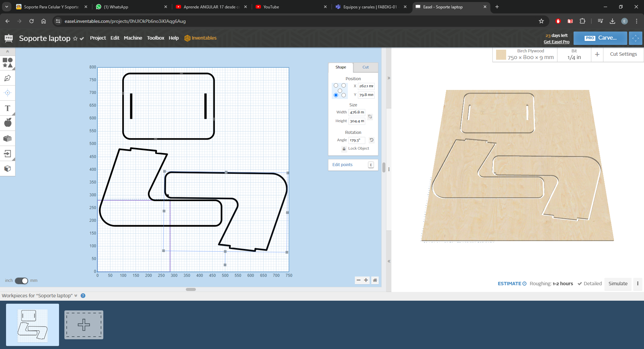Open the Inventables link
This screenshot has height=349, width=644.
[x=201, y=38]
